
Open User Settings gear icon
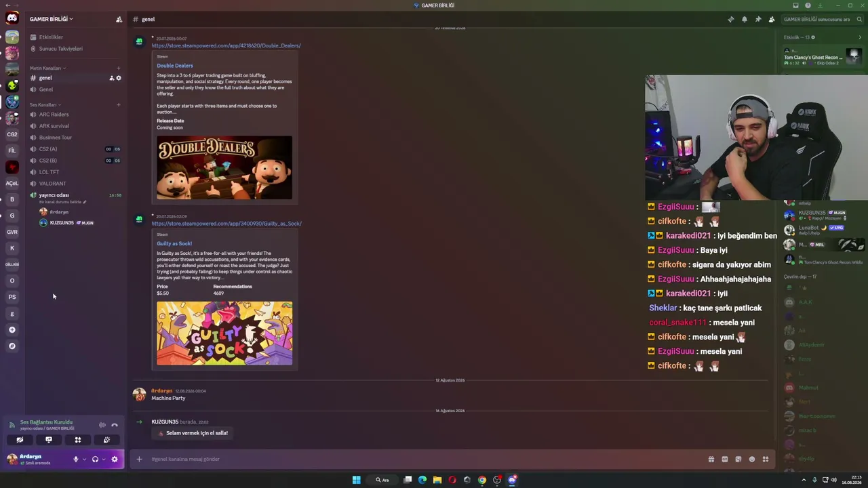click(x=114, y=459)
